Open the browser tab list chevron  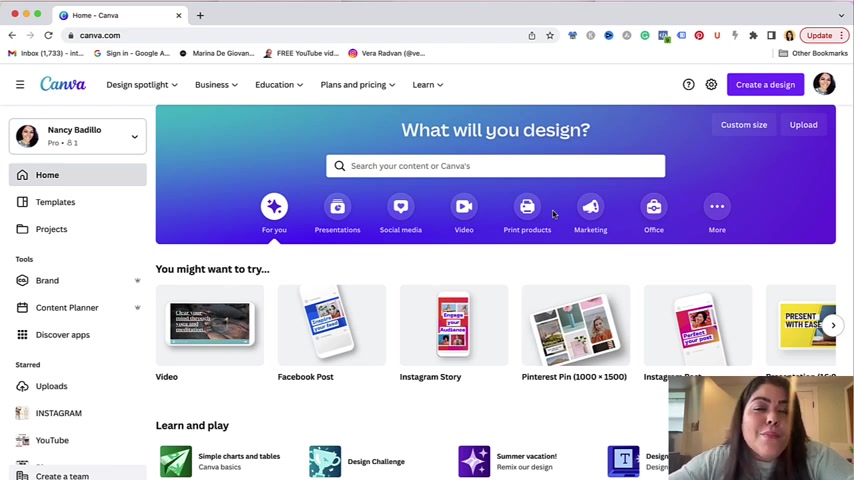(x=841, y=15)
